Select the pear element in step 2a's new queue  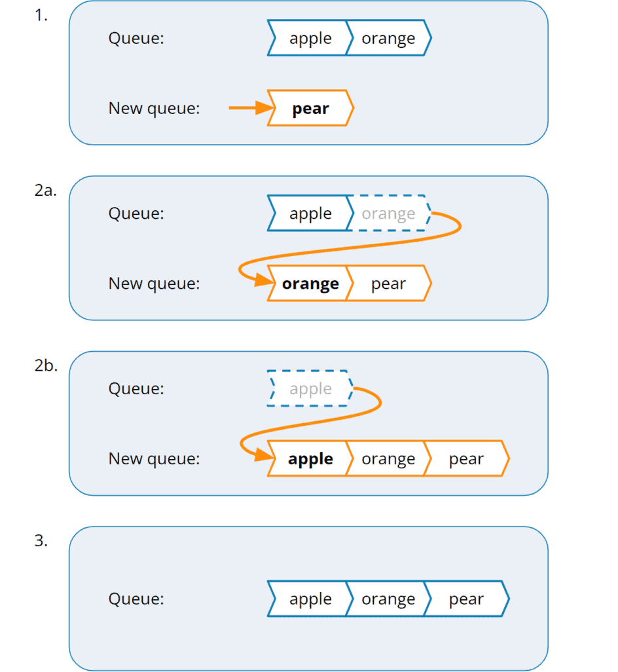click(388, 284)
